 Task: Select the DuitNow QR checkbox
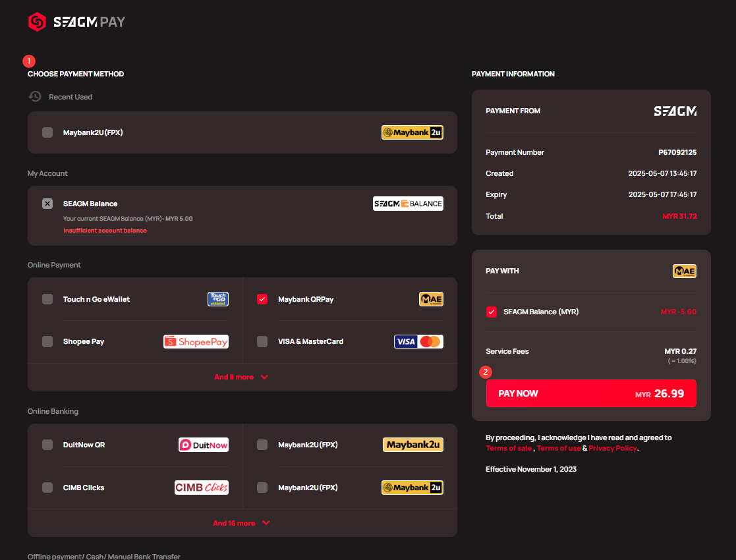point(47,445)
